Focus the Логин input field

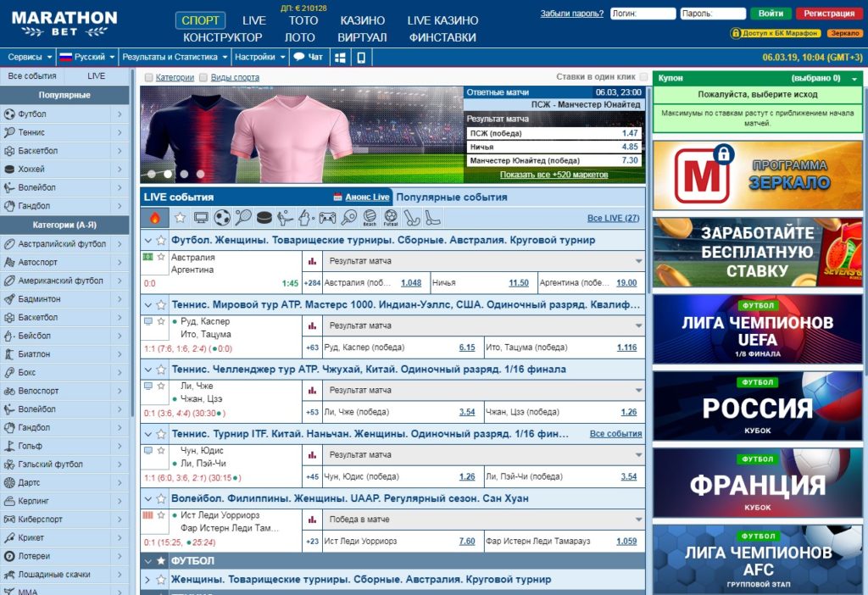643,14
